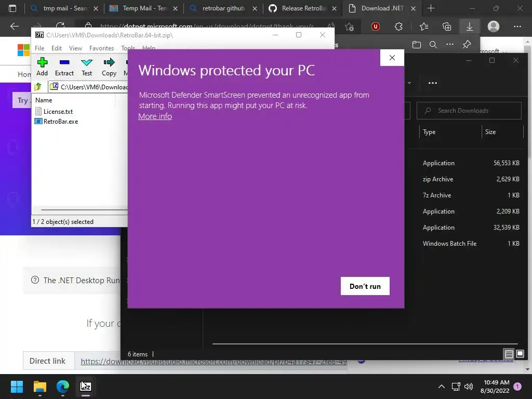
Task: Open the View menu in 7-Zip
Action: pyautogui.click(x=75, y=48)
